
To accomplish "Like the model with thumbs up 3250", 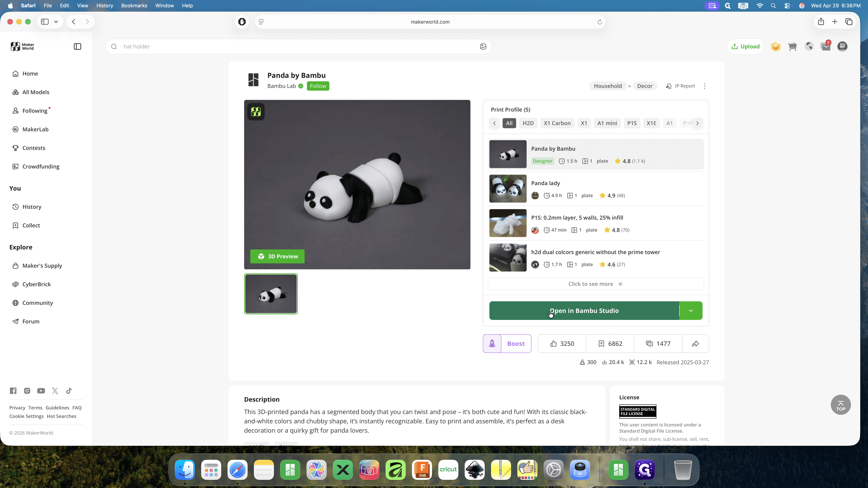I will [x=562, y=343].
